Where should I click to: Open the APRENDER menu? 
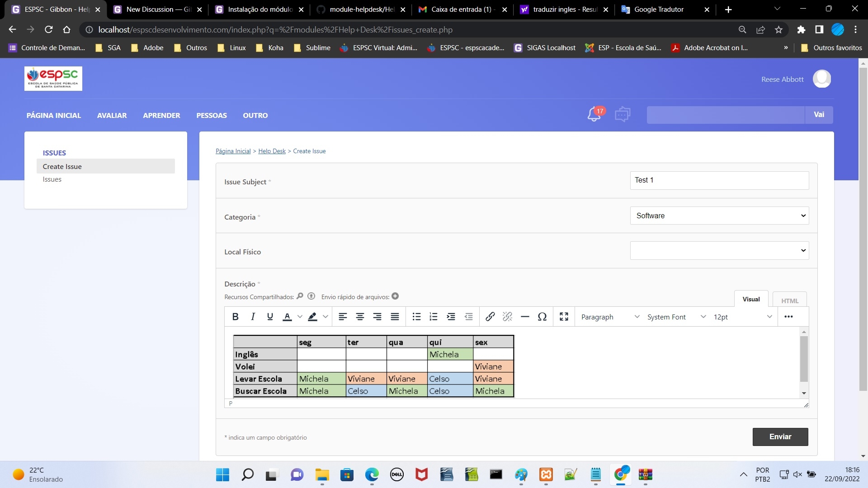tap(161, 115)
